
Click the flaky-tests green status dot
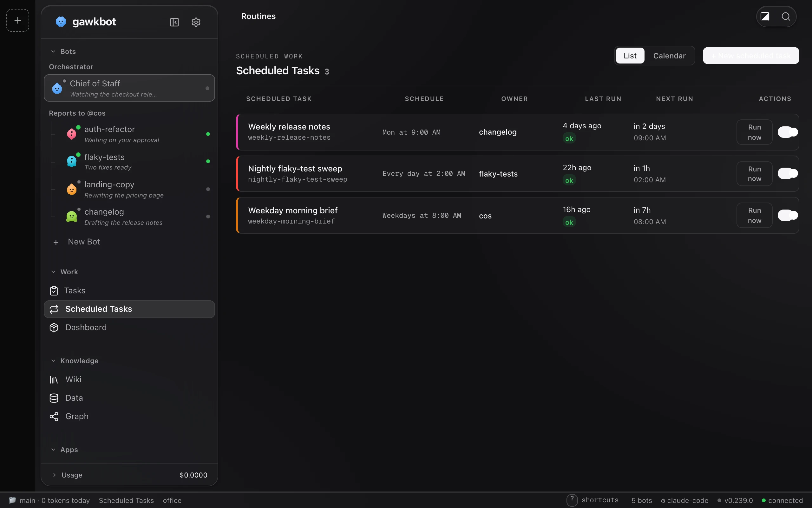[x=208, y=161]
